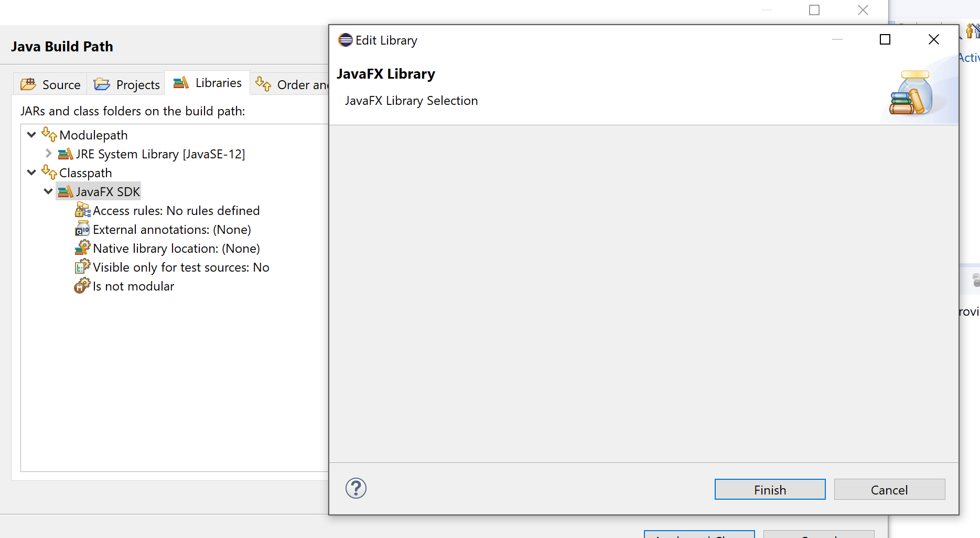980x538 pixels.
Task: Click the JavaFX Library Selection text
Action: 412,101
